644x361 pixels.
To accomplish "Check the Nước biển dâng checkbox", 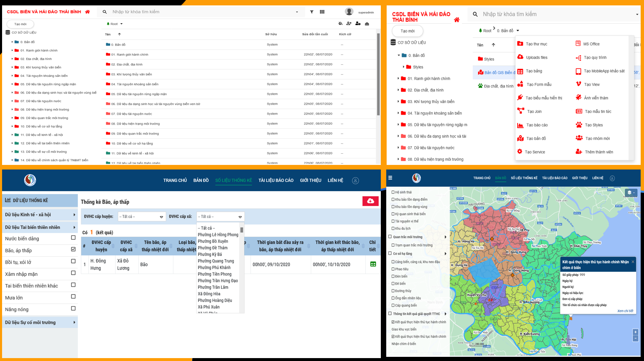I will coord(73,238).
